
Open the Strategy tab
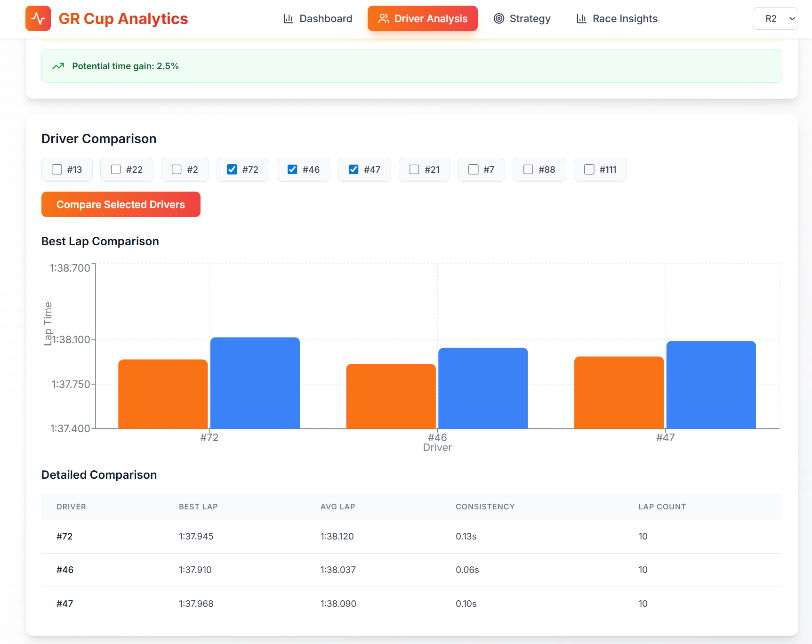522,18
